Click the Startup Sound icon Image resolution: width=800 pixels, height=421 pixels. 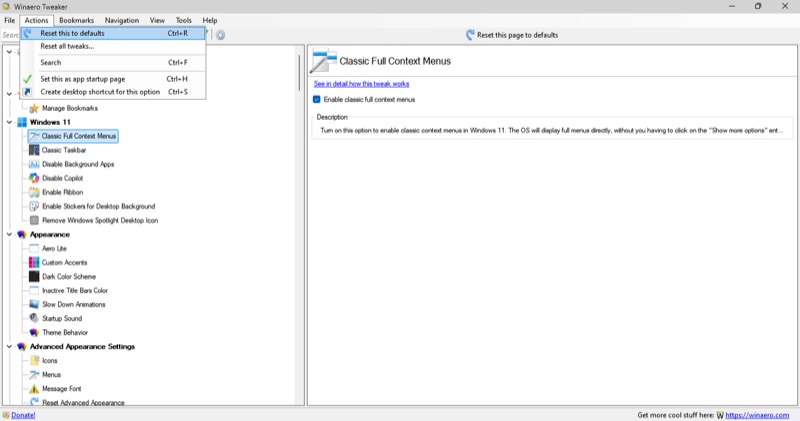[34, 318]
